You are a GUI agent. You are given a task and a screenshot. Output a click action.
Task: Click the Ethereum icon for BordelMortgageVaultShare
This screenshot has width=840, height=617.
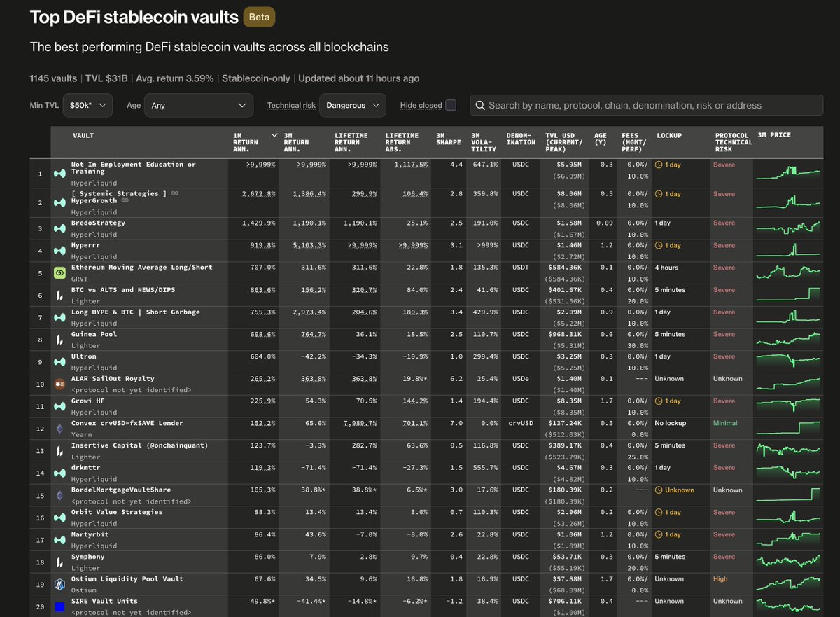point(60,495)
